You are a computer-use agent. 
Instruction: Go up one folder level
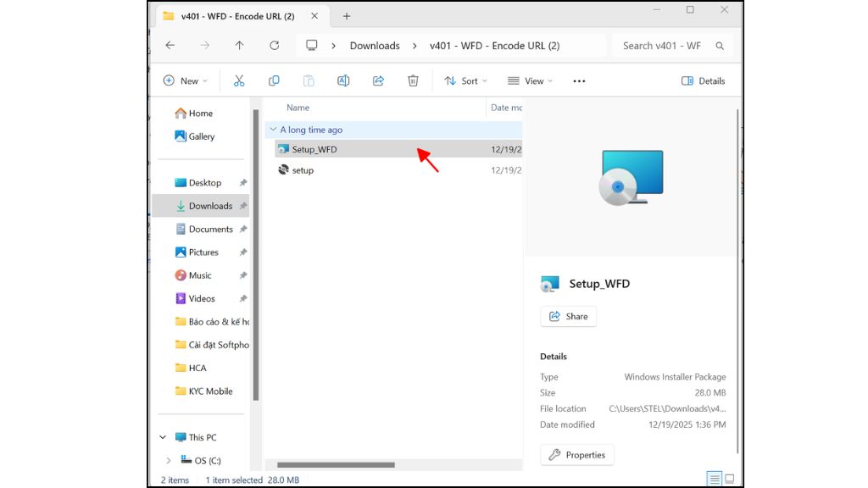[x=239, y=46]
